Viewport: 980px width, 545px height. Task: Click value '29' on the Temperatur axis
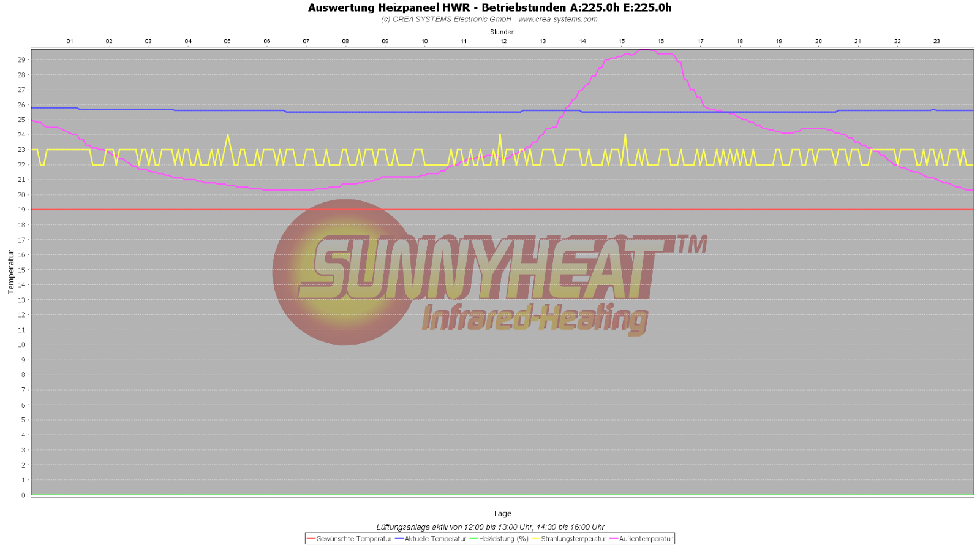(21, 59)
